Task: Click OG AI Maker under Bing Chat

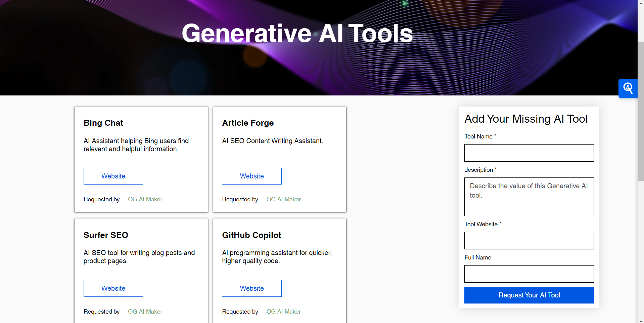Action: [x=145, y=199]
